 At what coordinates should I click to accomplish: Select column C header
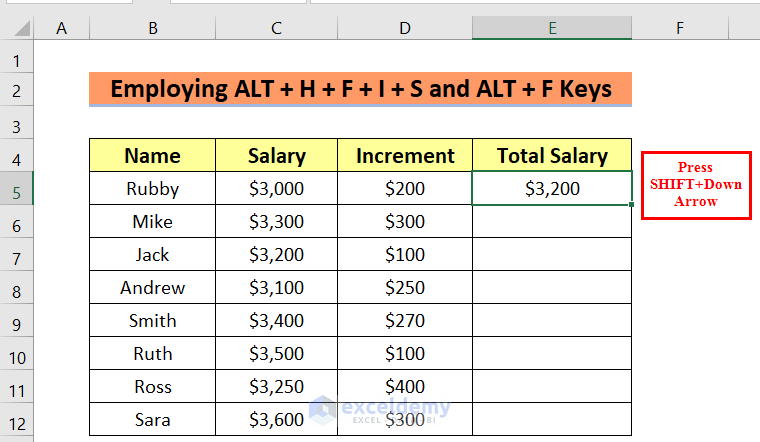click(276, 29)
